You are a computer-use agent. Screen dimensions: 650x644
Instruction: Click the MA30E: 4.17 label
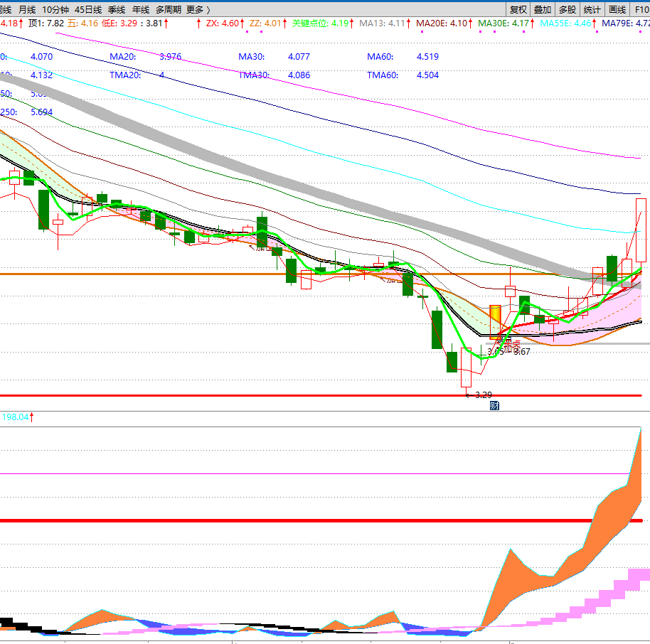click(x=504, y=23)
